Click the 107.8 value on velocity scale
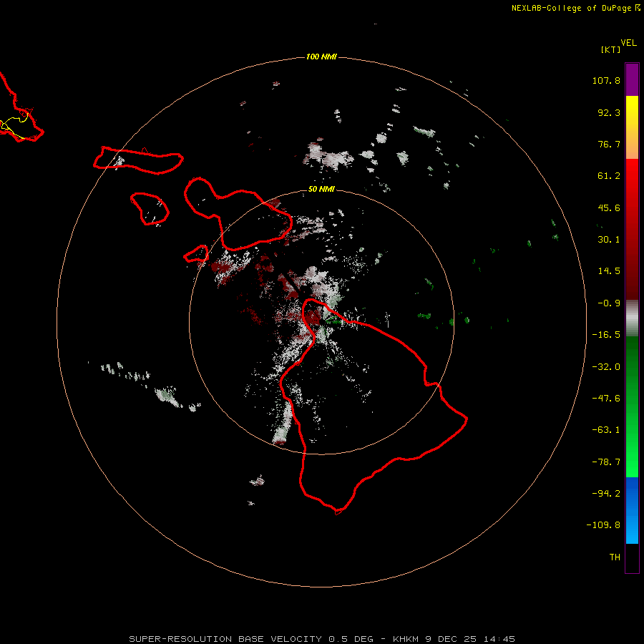The height and width of the screenshot is (644, 644). coord(606,80)
